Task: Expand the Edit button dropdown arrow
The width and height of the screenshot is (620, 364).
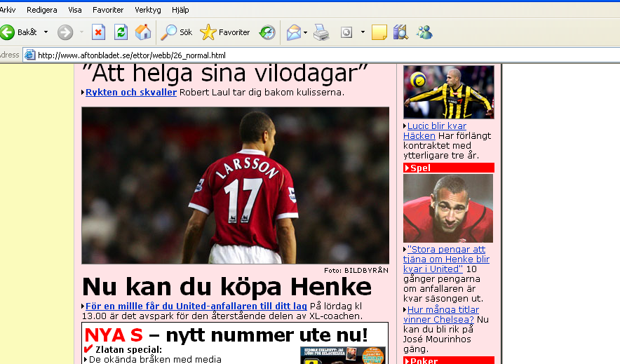Action: [x=363, y=32]
